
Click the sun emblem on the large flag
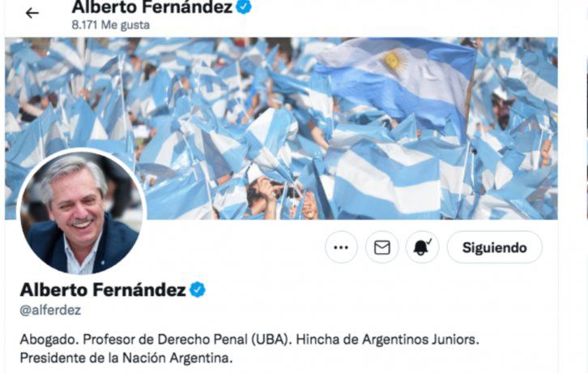pos(394,61)
